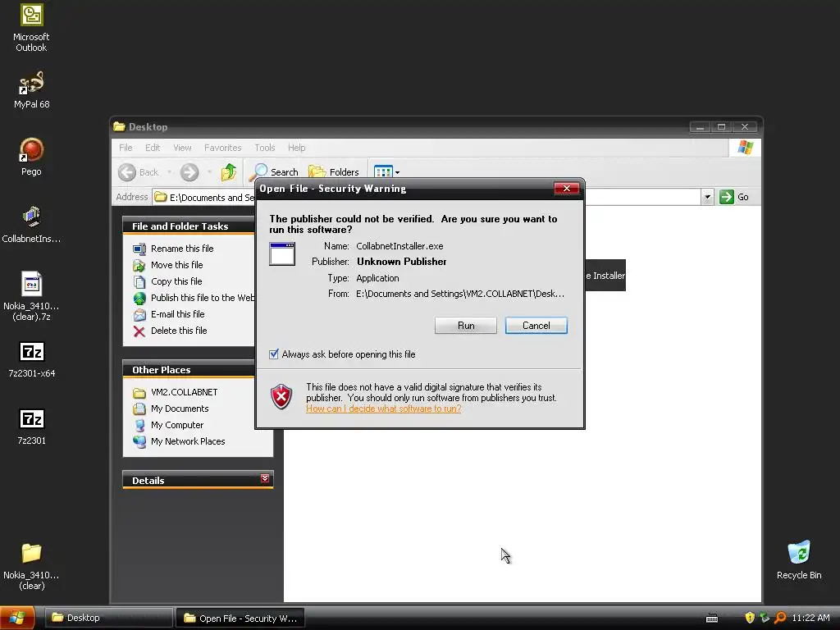The width and height of the screenshot is (840, 630).
Task: Open the Back history dropdown arrow
Action: (x=169, y=172)
